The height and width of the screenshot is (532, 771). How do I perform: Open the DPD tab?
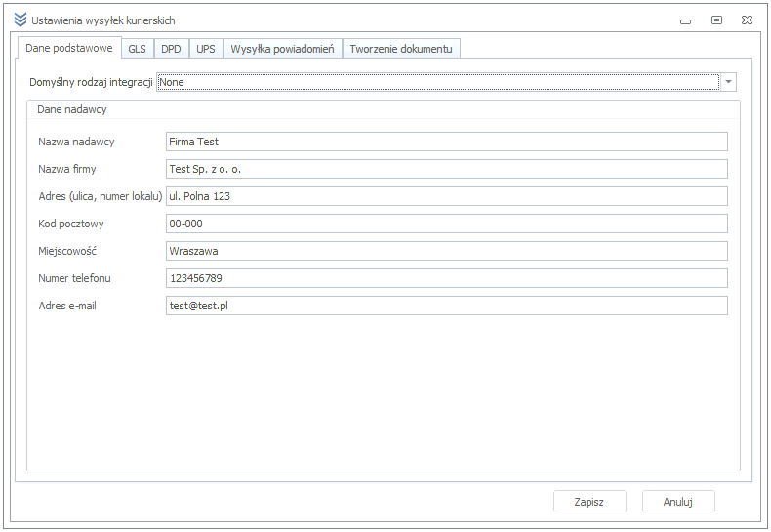click(171, 49)
